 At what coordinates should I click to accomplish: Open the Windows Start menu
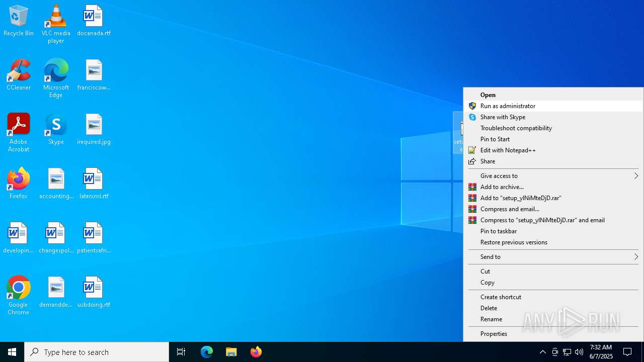point(12,352)
